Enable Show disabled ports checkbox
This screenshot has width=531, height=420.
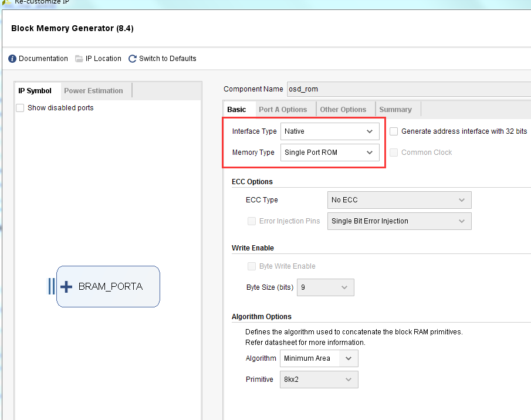[x=20, y=108]
